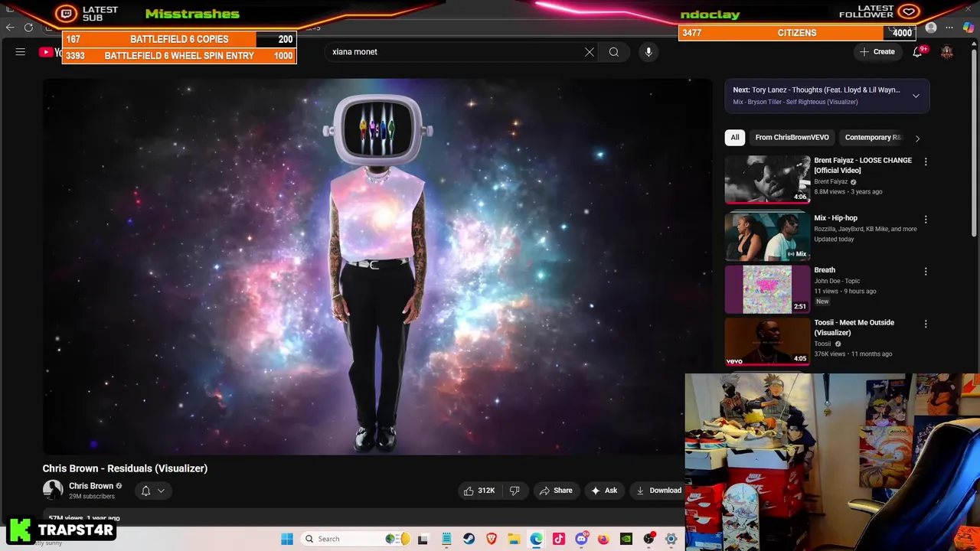Open the YouTube account avatar menu
The image size is (980, 551).
coord(947,52)
